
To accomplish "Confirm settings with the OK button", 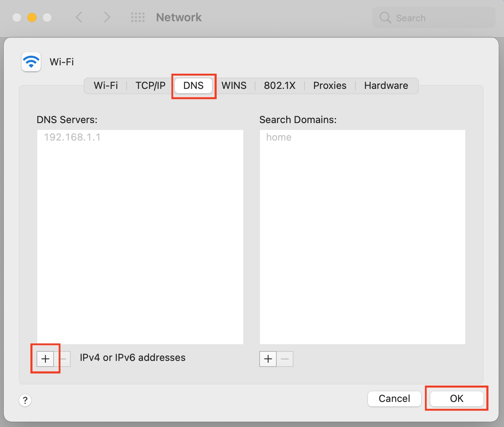I will 457,399.
